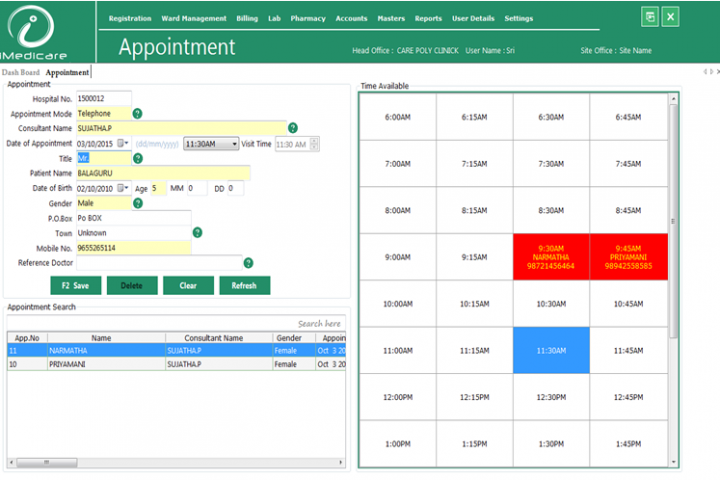Image resolution: width=720 pixels, height=480 pixels.
Task: Click help icon next to Consultant Name
Action: 293,128
